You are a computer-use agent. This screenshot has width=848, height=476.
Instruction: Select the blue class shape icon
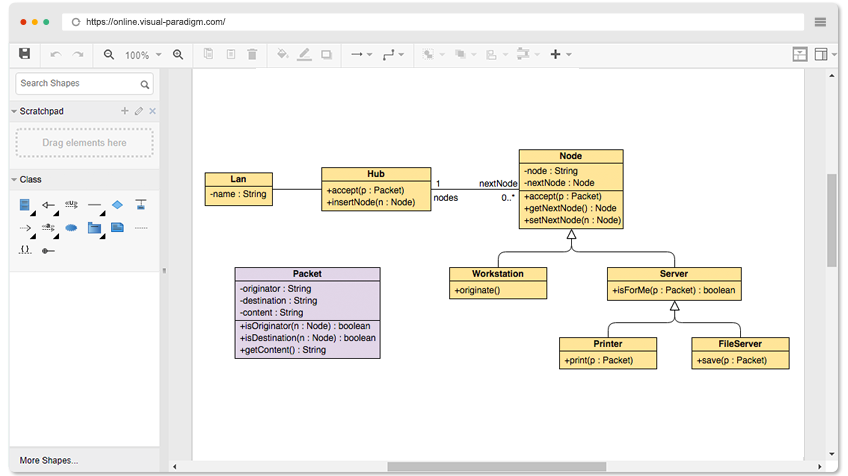click(24, 205)
